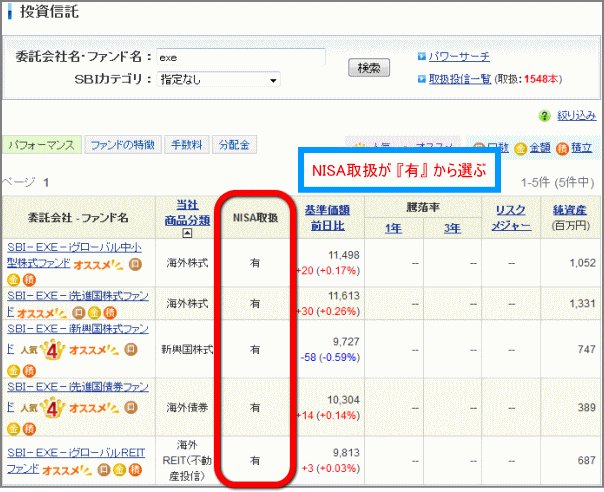Image resolution: width=604 pixels, height=492 pixels.
Task: Click 金 icon in 新興国株式ファンド row
Action: pyautogui.click(x=14, y=371)
